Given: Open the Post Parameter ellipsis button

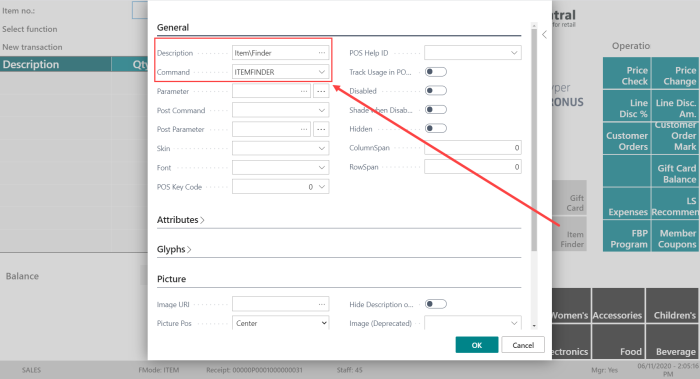Looking at the screenshot, I should point(321,129).
